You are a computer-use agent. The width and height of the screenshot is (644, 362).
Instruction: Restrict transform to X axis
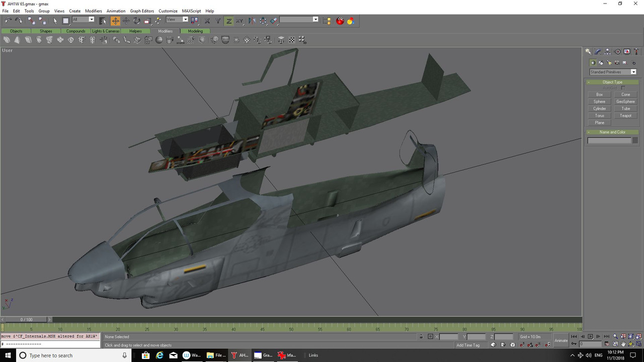[x=207, y=21]
